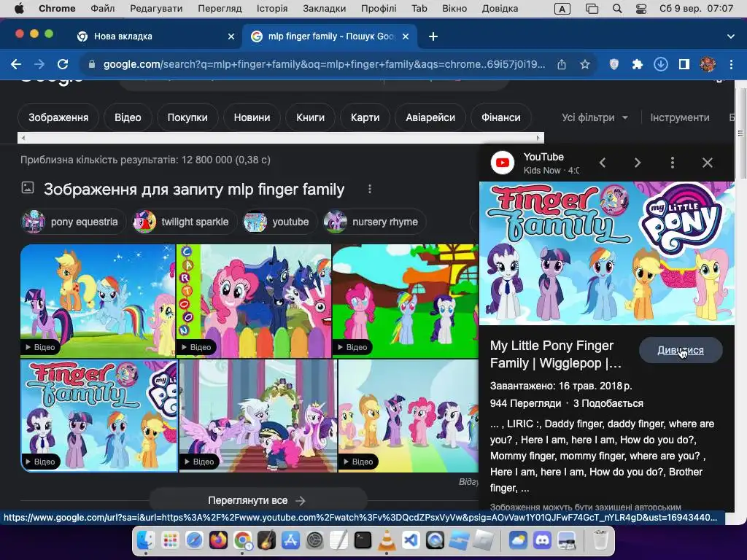
Task: Bookmark this page with the star icon
Action: pos(585,64)
